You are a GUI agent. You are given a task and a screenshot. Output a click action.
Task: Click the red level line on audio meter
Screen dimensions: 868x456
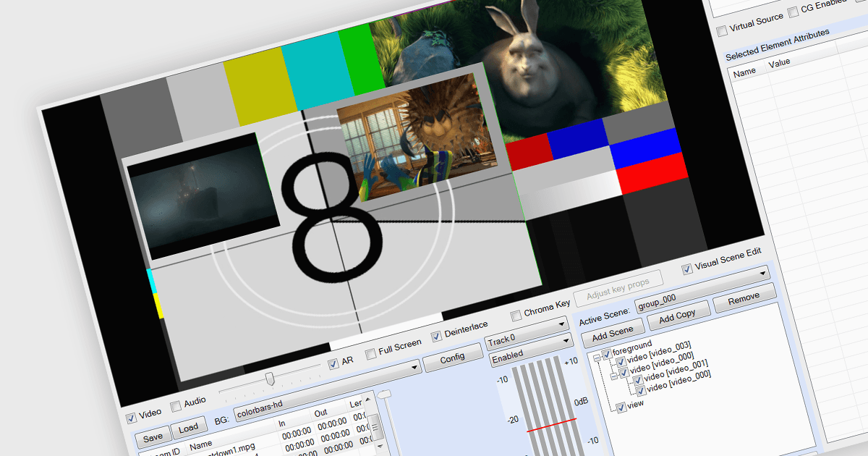tap(551, 425)
